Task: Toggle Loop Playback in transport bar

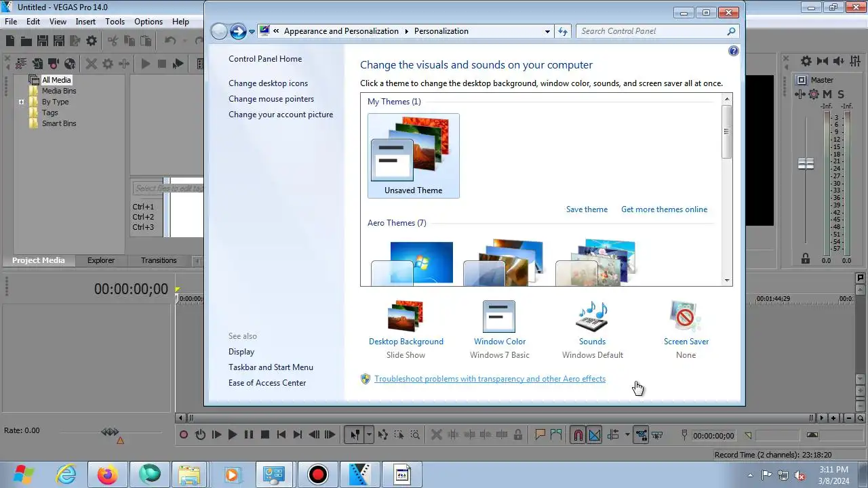Action: pyautogui.click(x=201, y=435)
